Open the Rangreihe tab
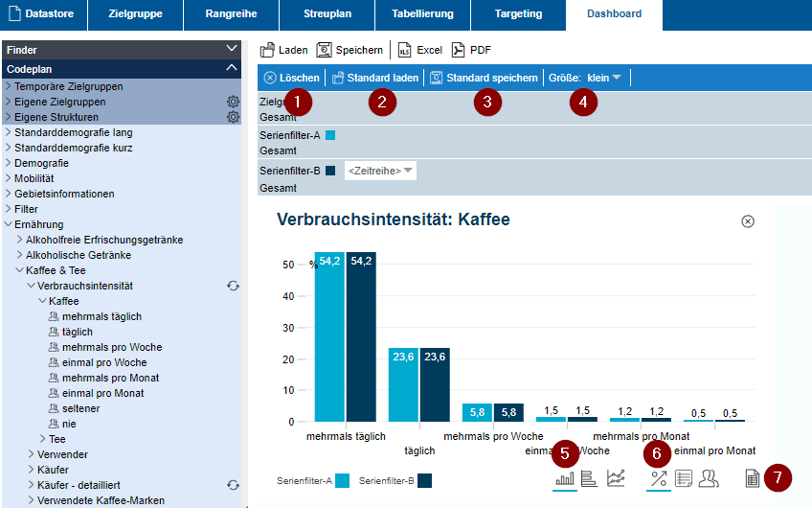The height and width of the screenshot is (508, 812). pos(231,14)
